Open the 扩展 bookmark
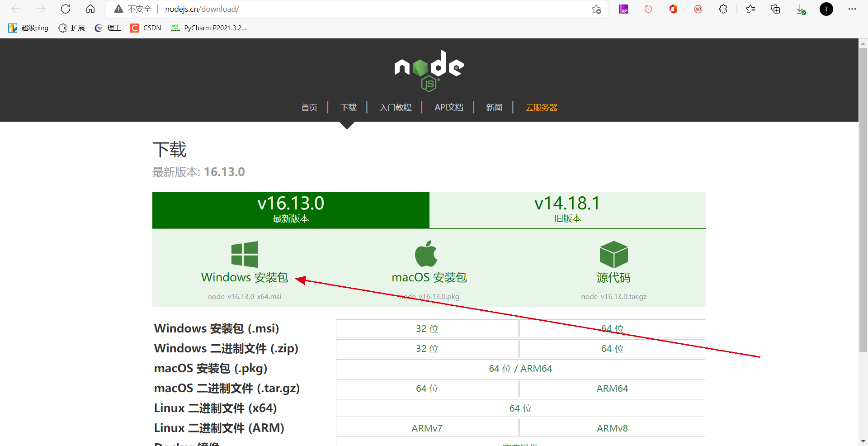The width and height of the screenshot is (868, 446). tap(71, 28)
